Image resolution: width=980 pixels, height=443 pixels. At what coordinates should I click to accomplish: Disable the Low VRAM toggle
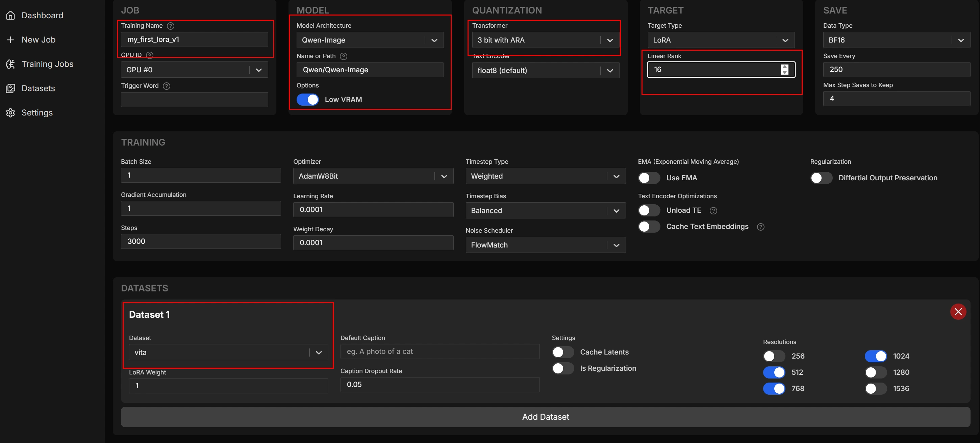click(x=307, y=100)
